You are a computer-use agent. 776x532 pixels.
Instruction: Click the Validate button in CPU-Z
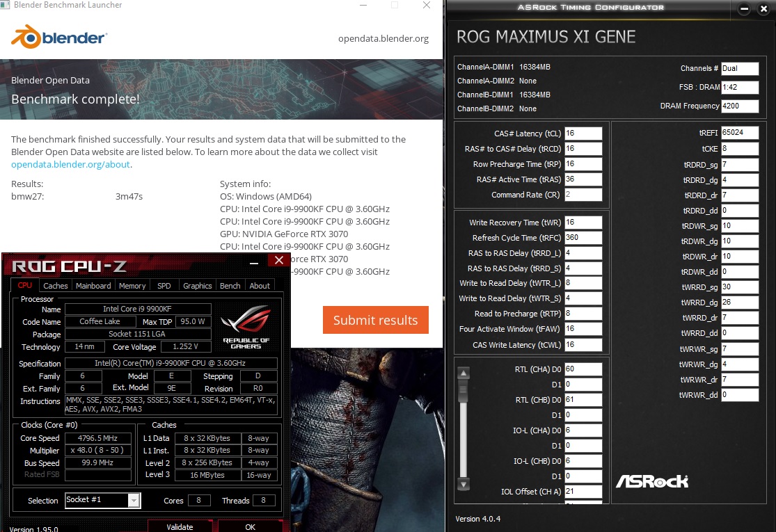[x=180, y=526]
